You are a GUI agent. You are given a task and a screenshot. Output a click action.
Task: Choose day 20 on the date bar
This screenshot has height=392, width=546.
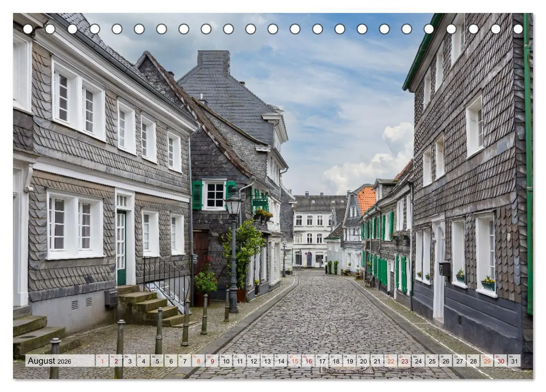pos(364,361)
